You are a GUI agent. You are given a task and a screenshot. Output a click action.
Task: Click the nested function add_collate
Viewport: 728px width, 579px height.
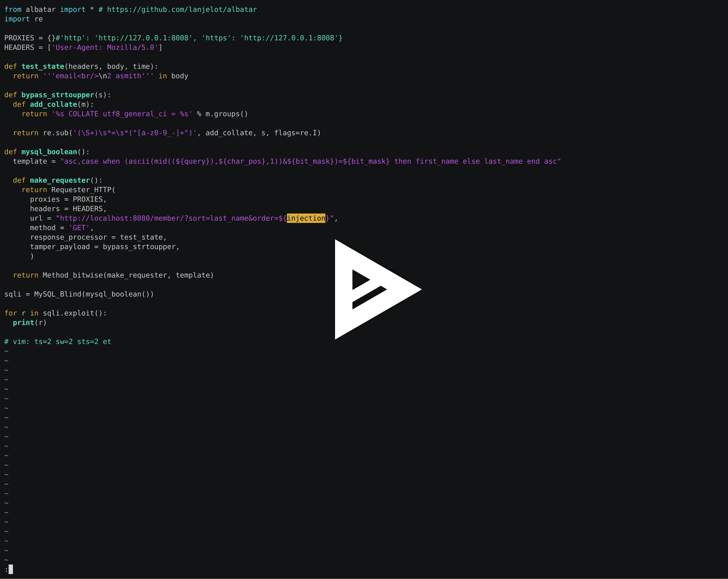(x=54, y=104)
